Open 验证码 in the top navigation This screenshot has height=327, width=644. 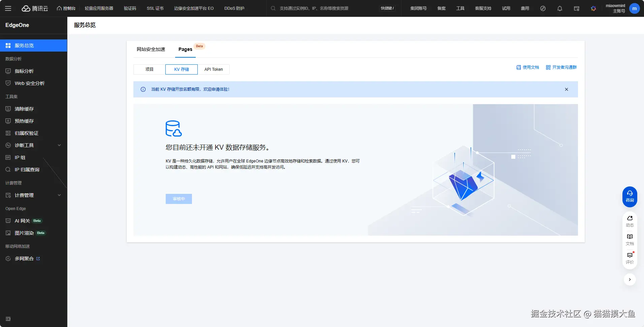(x=130, y=8)
